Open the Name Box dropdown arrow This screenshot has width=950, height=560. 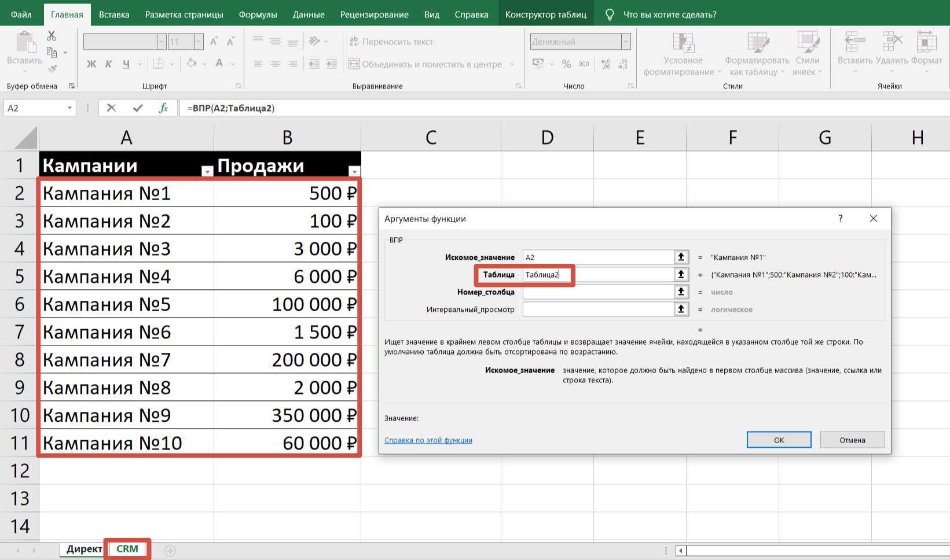click(x=69, y=108)
